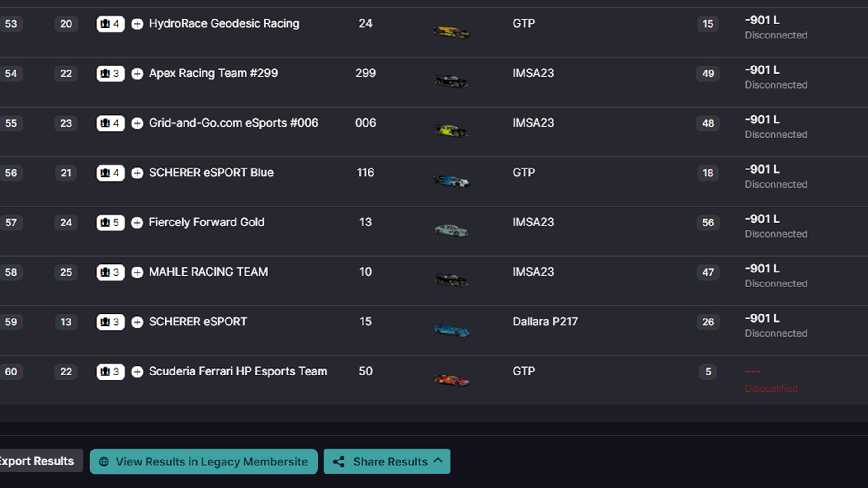Click the Dallara P217 car thumbnail
Image resolution: width=868 pixels, height=488 pixels.
click(452, 330)
